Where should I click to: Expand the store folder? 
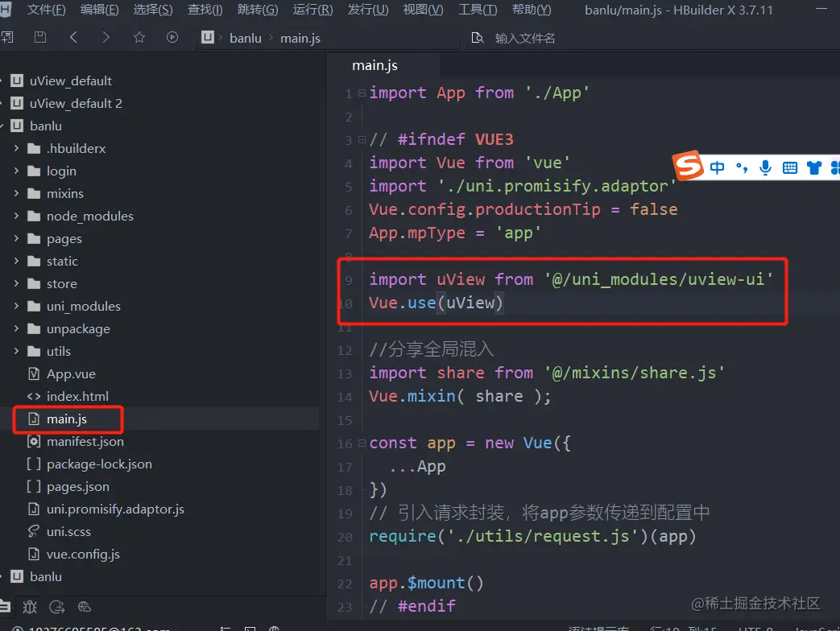coord(16,283)
